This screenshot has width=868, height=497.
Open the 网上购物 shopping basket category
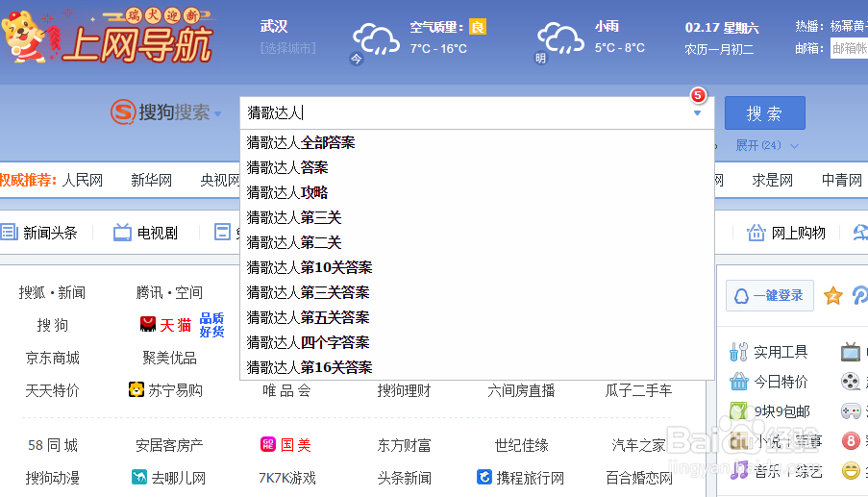click(x=786, y=233)
